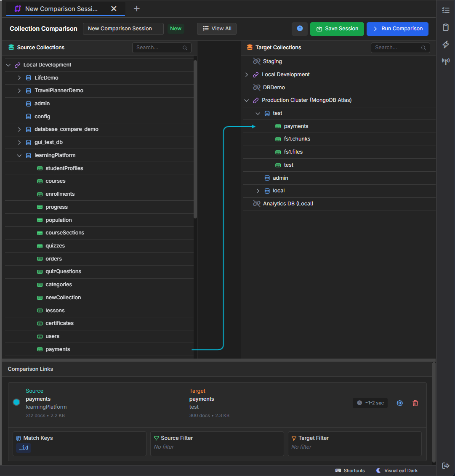Expand the target local database
Viewport: 455px width, 476px height.
pyautogui.click(x=258, y=191)
